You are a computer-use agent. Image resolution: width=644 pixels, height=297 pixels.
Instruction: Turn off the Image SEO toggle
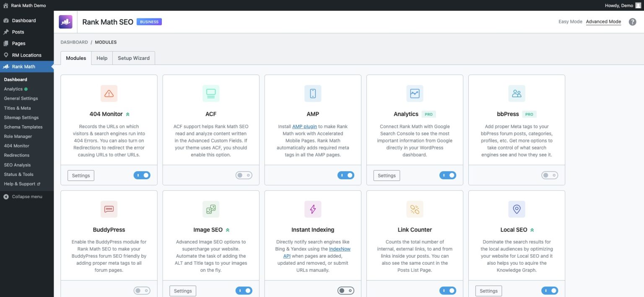(244, 290)
